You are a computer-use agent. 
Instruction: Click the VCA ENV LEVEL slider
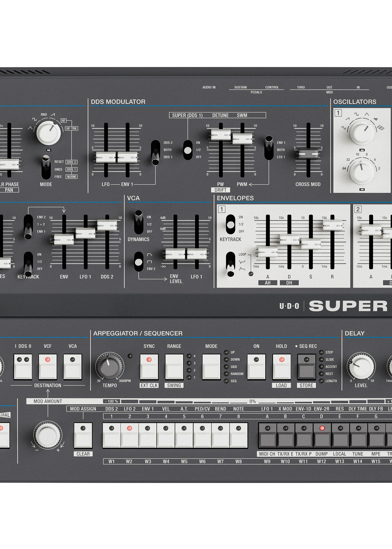coord(175,254)
